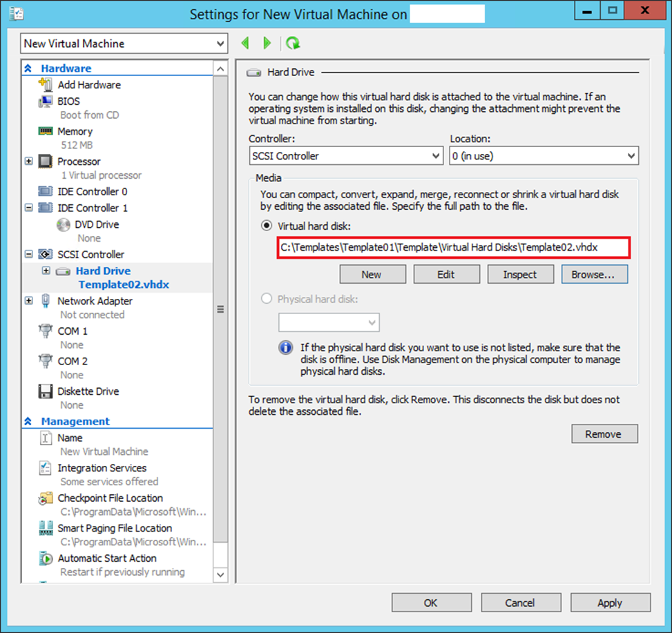Click the 'Boot from CD' text
672x633 pixels.
(90, 115)
